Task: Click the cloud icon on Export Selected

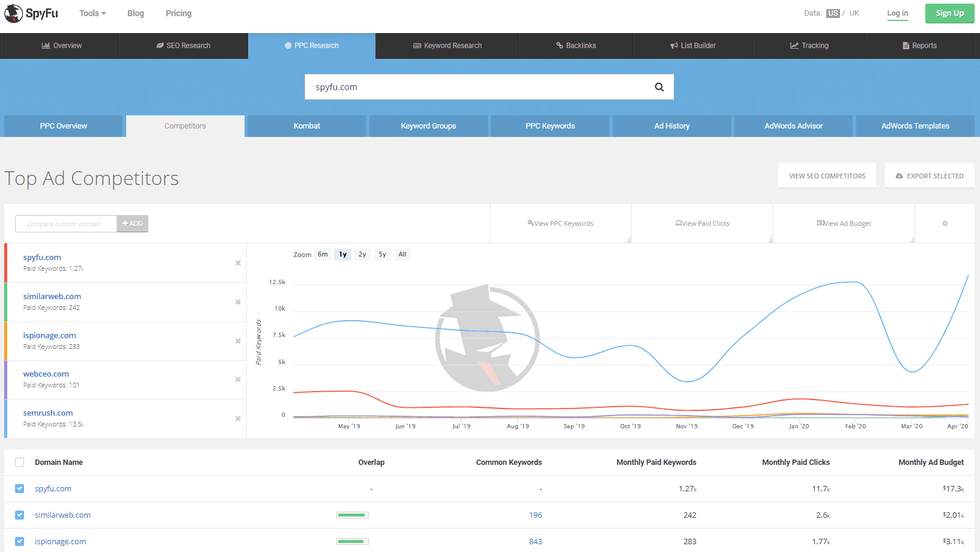Action: click(x=899, y=175)
